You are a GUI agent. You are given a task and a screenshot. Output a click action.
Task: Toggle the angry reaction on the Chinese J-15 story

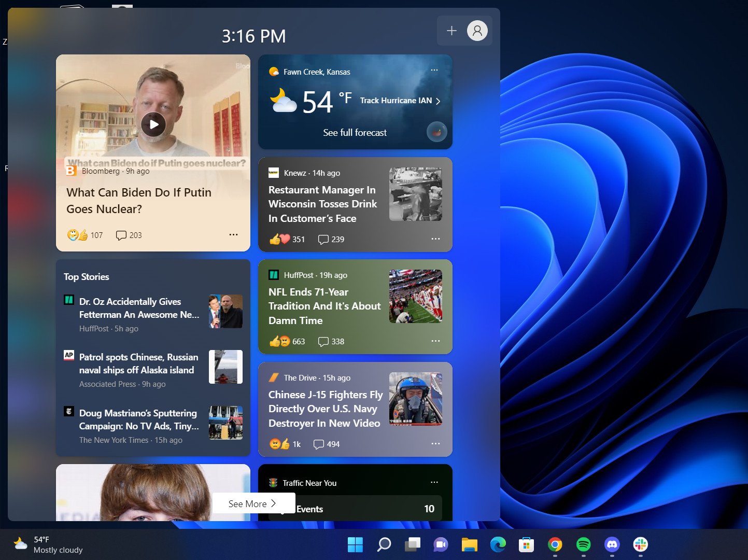[x=276, y=444]
